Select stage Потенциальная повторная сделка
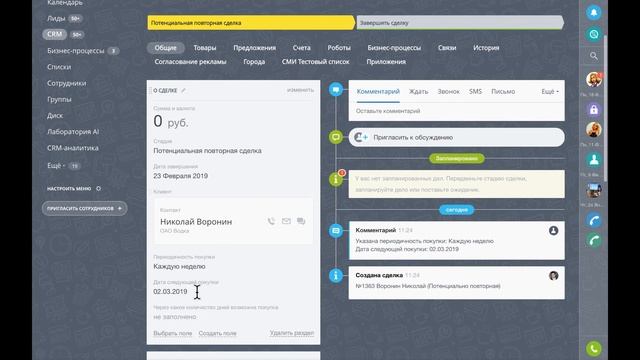The image size is (640, 360). coord(251,23)
